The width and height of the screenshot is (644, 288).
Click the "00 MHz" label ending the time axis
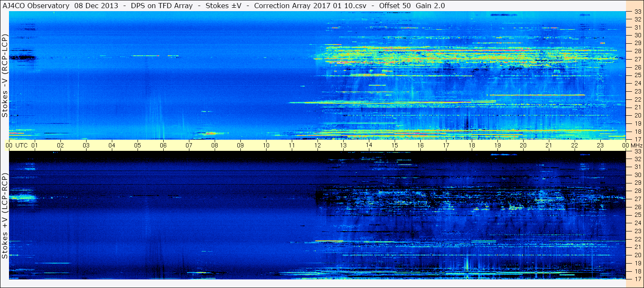632,145
